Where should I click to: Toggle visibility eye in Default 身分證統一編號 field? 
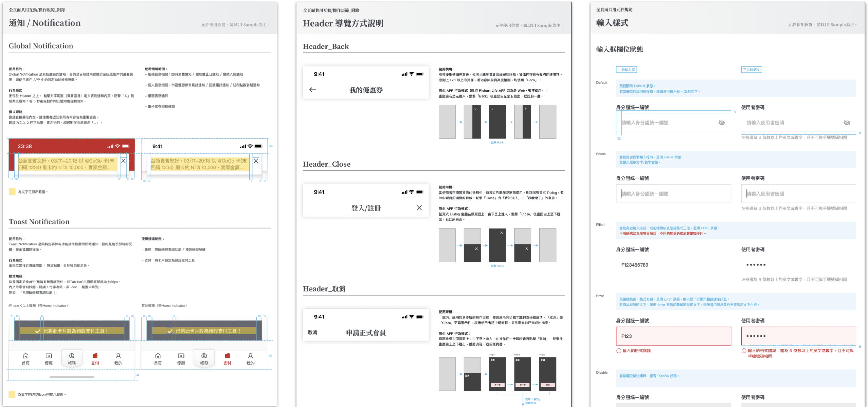(x=721, y=123)
